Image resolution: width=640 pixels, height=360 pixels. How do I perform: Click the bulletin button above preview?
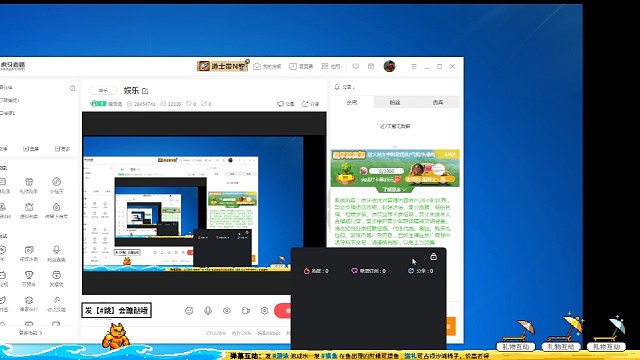[286, 104]
